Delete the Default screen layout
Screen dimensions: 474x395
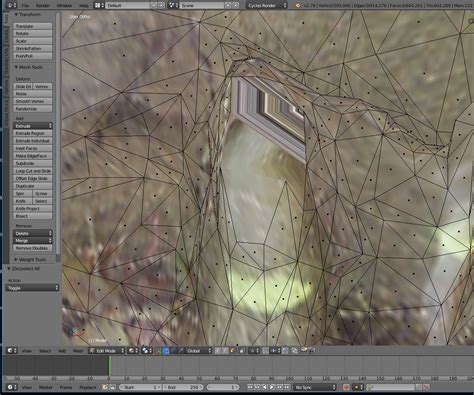(161, 5)
